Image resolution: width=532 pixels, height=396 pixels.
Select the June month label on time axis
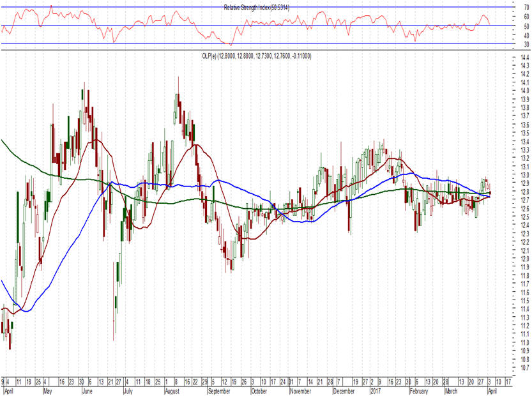tap(89, 390)
